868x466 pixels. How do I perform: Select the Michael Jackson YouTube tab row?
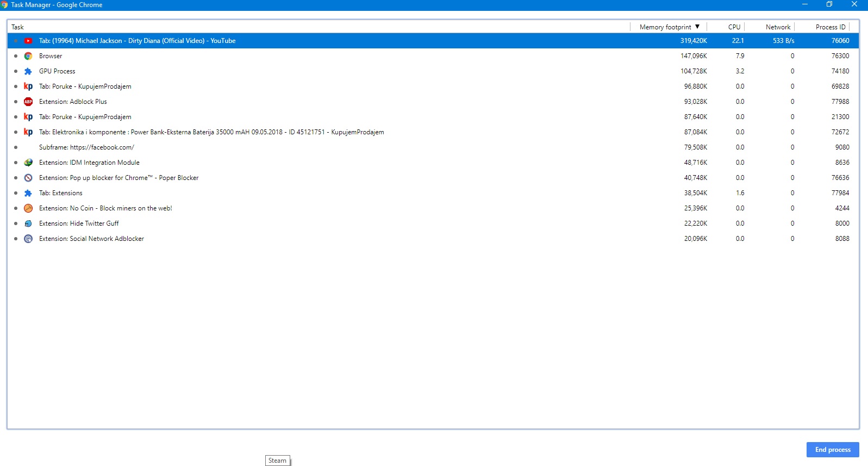pyautogui.click(x=433, y=41)
